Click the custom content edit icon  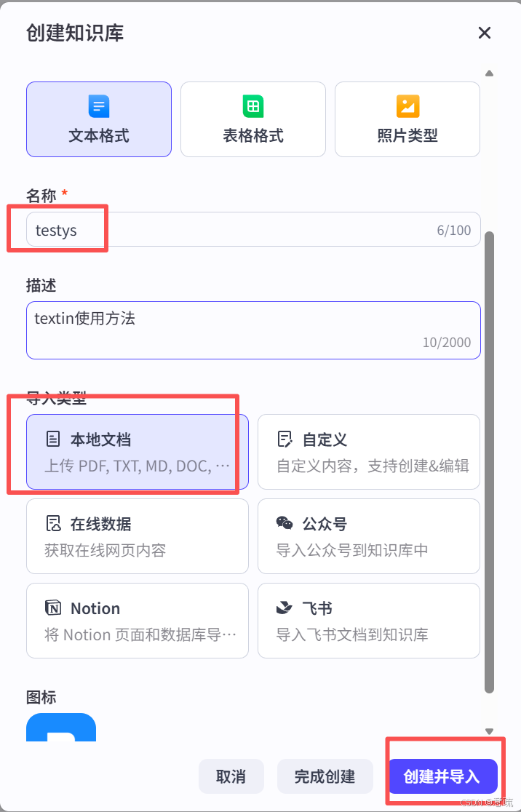pos(285,439)
